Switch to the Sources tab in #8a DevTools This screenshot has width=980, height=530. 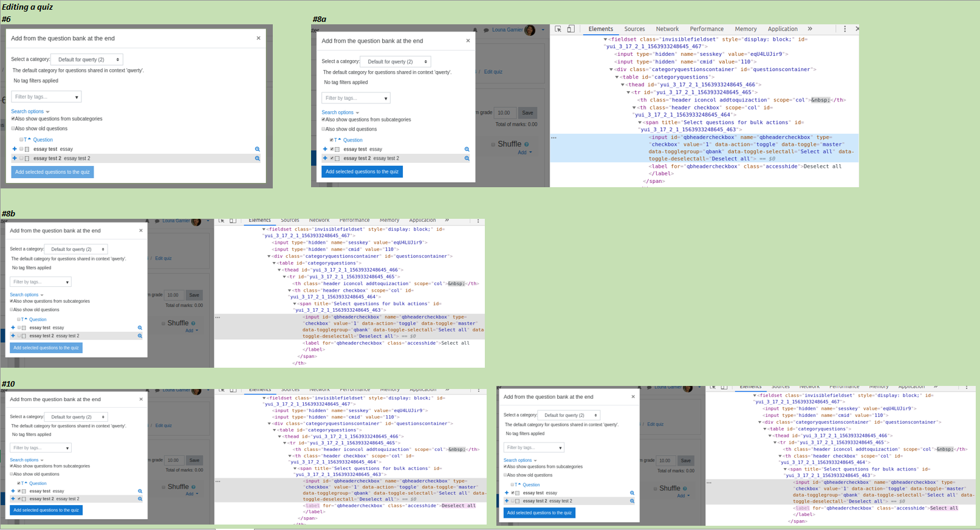634,29
